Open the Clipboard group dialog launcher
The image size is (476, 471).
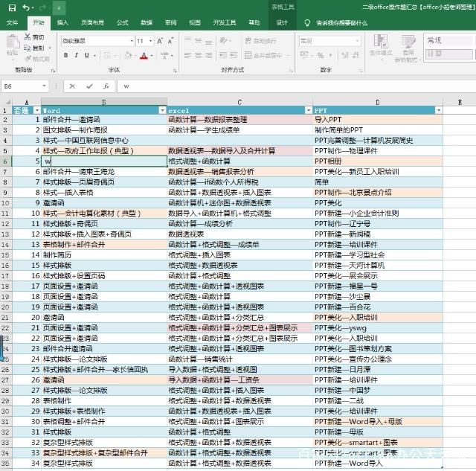[53, 71]
